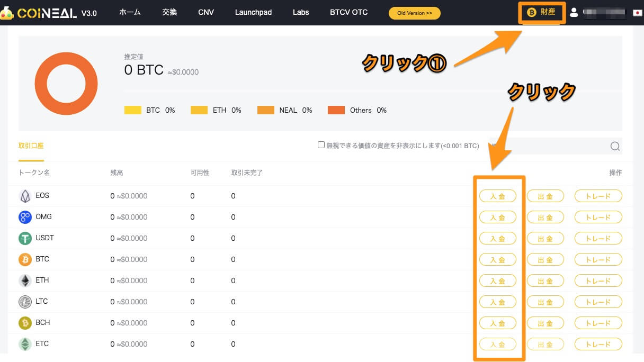Click 出金 withdraw for OMG
This screenshot has width=644, height=362.
[545, 217]
